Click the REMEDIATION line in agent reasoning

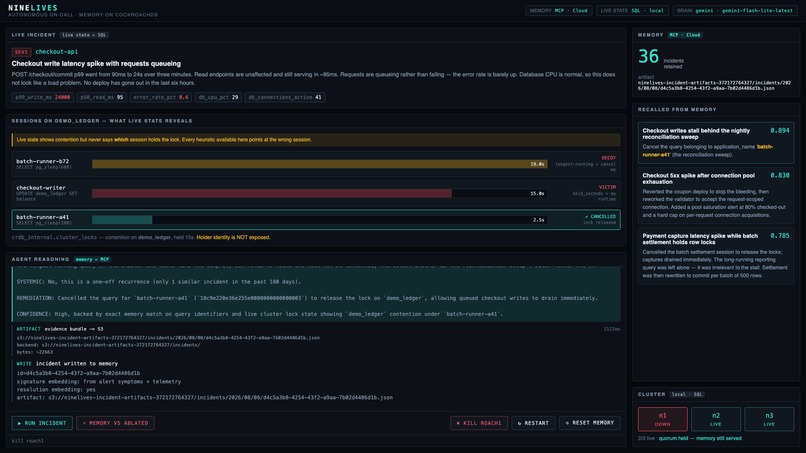tap(307, 298)
